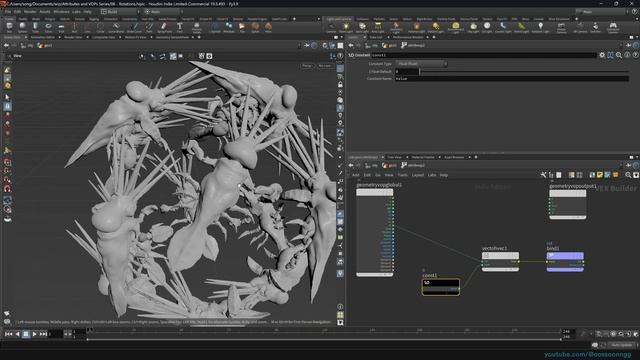Viewport: 640px width, 360px height.
Task: Select the bind1 node
Action: tap(565, 261)
